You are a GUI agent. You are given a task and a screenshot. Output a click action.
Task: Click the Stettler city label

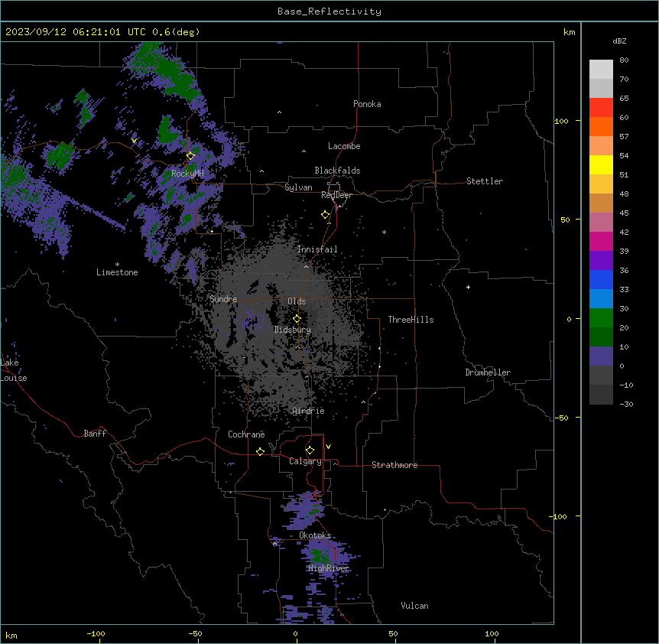[x=484, y=181]
